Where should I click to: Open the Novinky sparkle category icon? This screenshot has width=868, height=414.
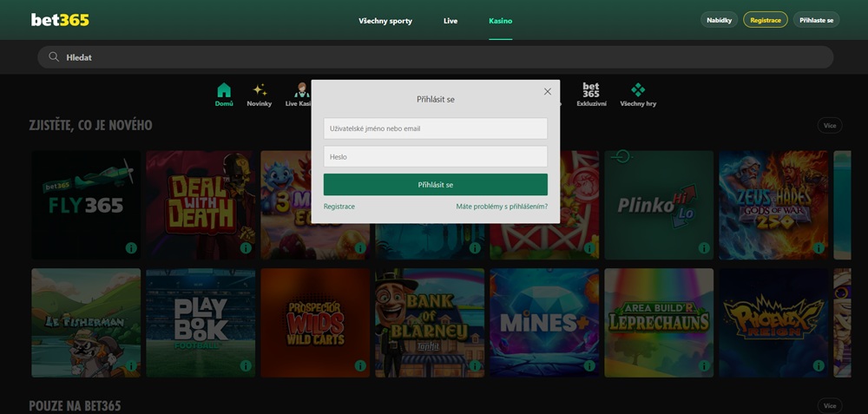coord(259,90)
